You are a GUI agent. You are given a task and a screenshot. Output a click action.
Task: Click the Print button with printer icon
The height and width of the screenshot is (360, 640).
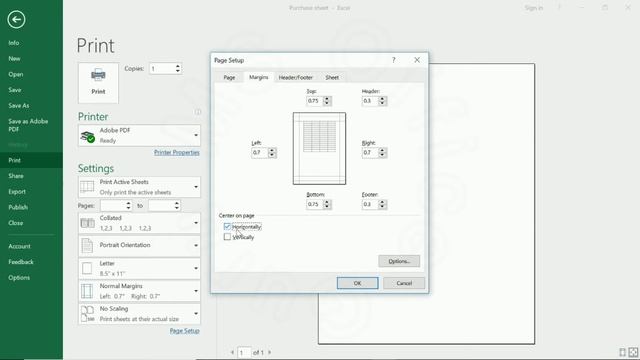(98, 83)
